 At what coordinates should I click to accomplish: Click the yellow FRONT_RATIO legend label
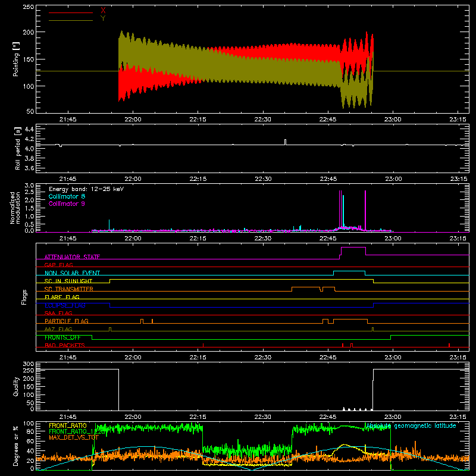[x=68, y=425]
